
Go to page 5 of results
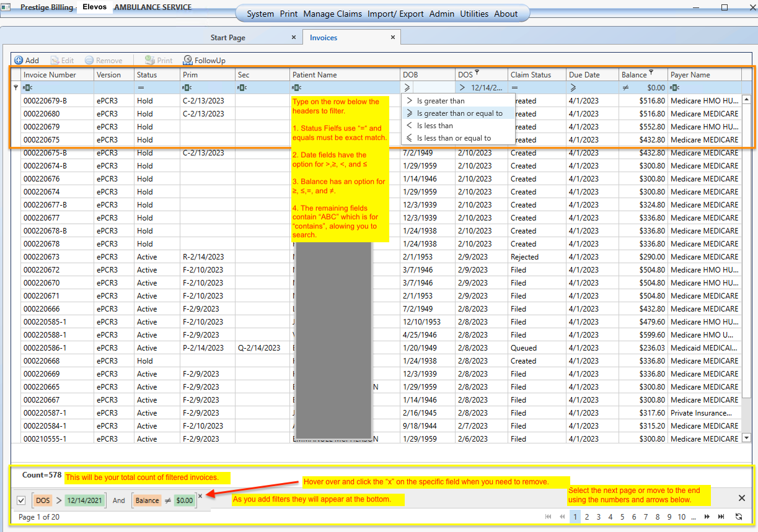coord(622,517)
